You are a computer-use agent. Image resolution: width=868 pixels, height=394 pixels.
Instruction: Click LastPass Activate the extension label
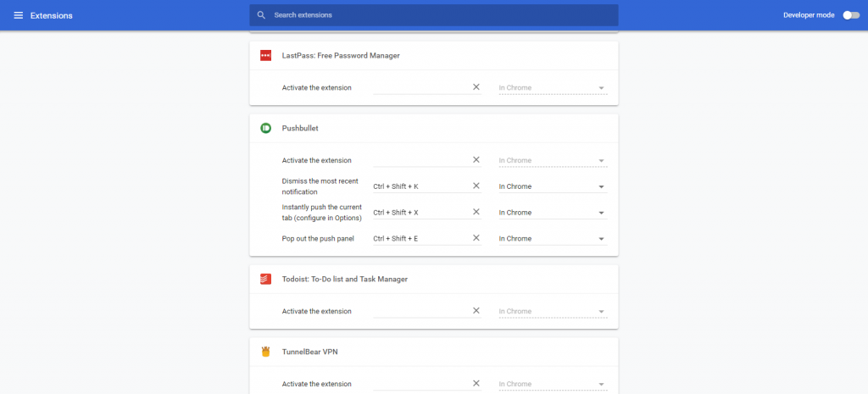[x=317, y=87]
